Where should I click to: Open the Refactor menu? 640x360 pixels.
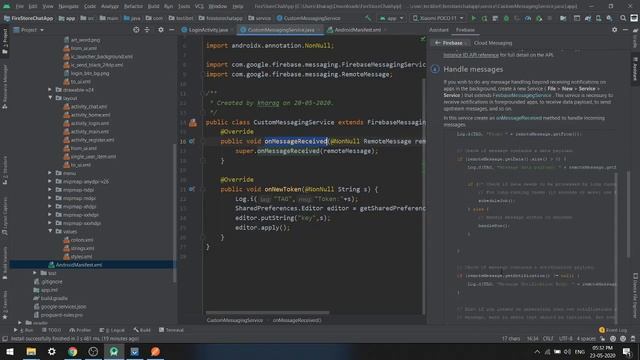[133, 6]
